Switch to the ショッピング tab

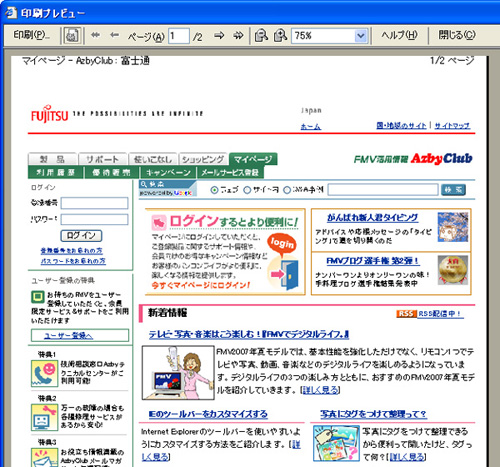coord(203,159)
